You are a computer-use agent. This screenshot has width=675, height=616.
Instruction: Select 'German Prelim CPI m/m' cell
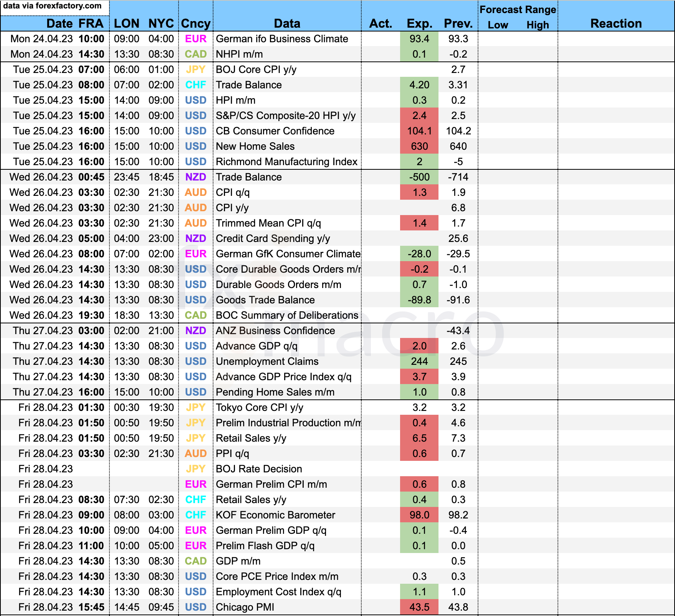287,484
